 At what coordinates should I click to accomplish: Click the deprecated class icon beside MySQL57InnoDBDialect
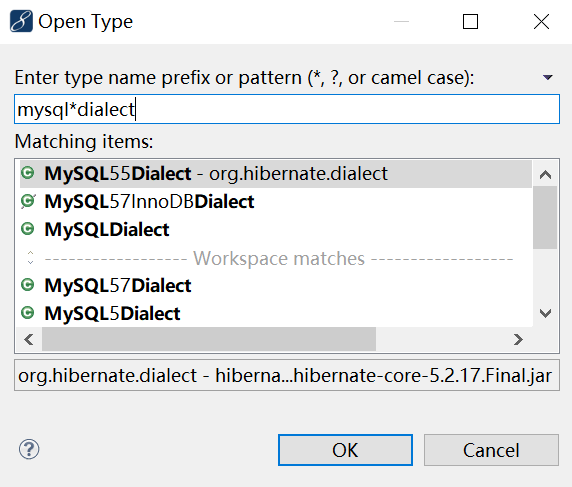pyautogui.click(x=28, y=201)
